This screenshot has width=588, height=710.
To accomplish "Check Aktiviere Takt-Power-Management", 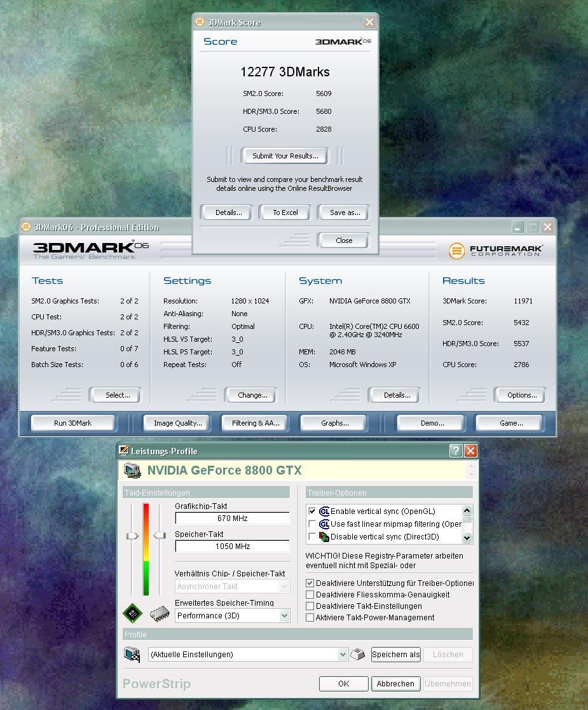I will pos(310,617).
